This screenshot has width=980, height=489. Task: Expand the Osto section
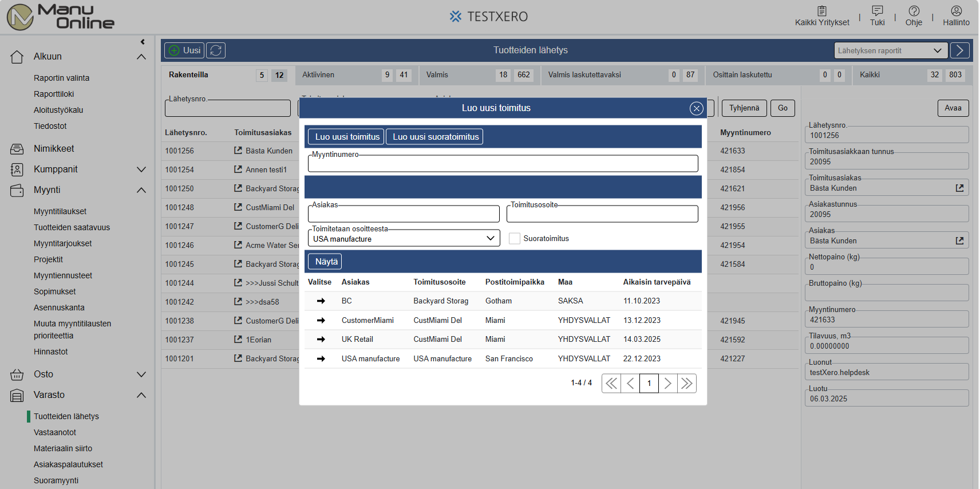pyautogui.click(x=141, y=374)
